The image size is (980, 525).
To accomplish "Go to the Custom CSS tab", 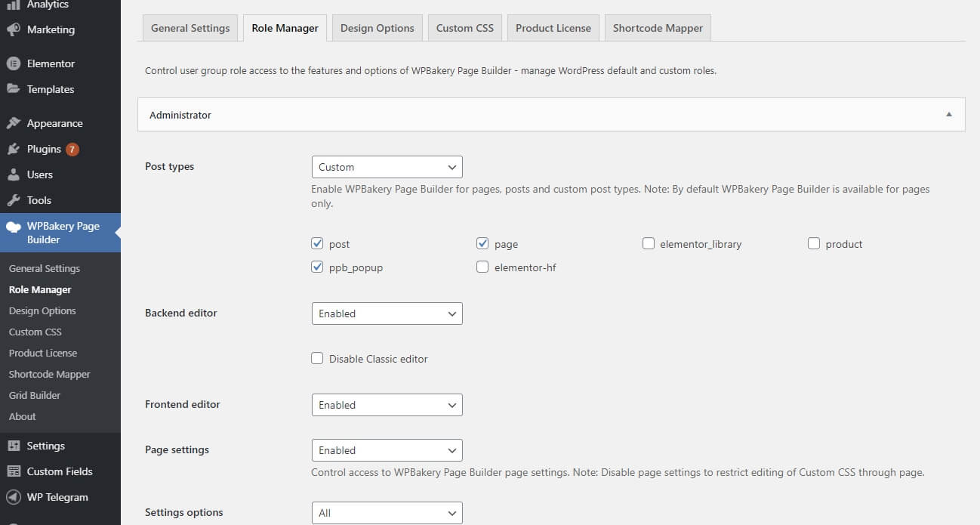I will [x=465, y=28].
